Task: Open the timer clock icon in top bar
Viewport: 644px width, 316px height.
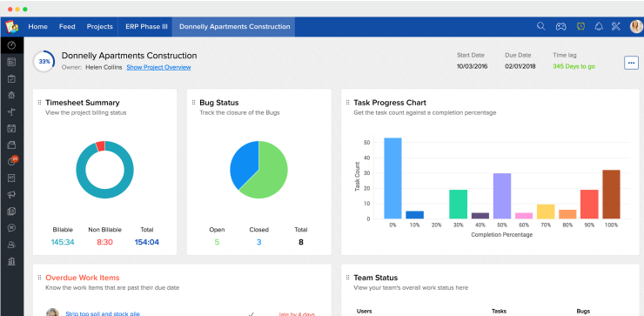Action: point(580,26)
